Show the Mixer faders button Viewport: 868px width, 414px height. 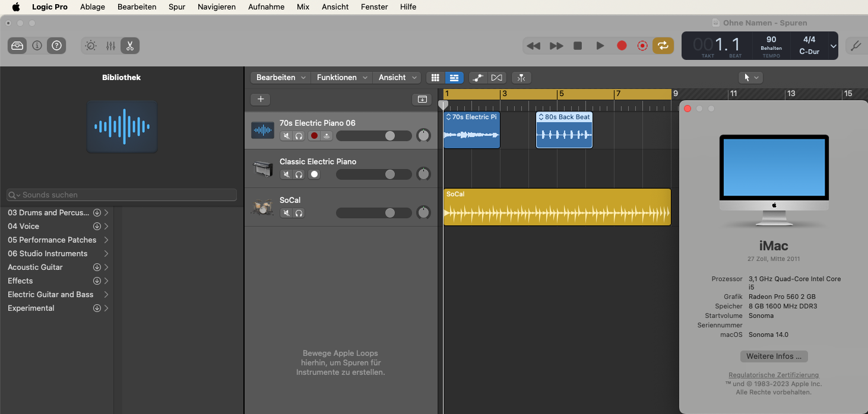pyautogui.click(x=110, y=46)
